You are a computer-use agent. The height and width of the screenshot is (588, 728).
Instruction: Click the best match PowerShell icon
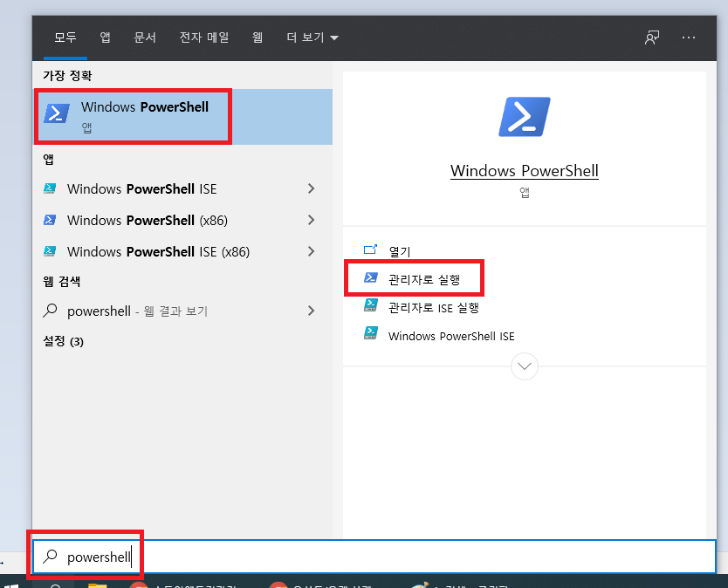[57, 113]
